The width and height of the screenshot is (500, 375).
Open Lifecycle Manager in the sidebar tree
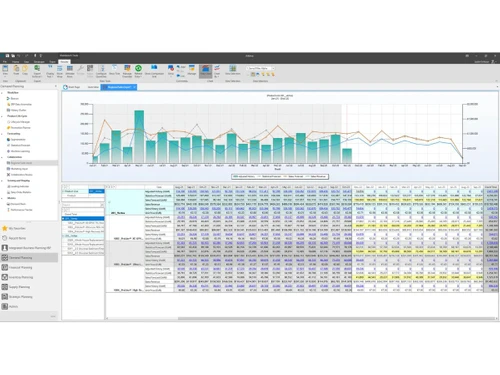18,122
